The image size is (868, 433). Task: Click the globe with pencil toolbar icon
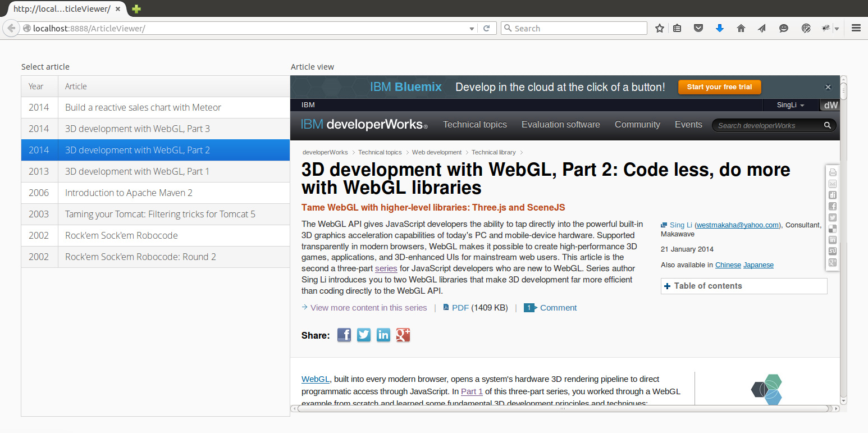coord(806,28)
